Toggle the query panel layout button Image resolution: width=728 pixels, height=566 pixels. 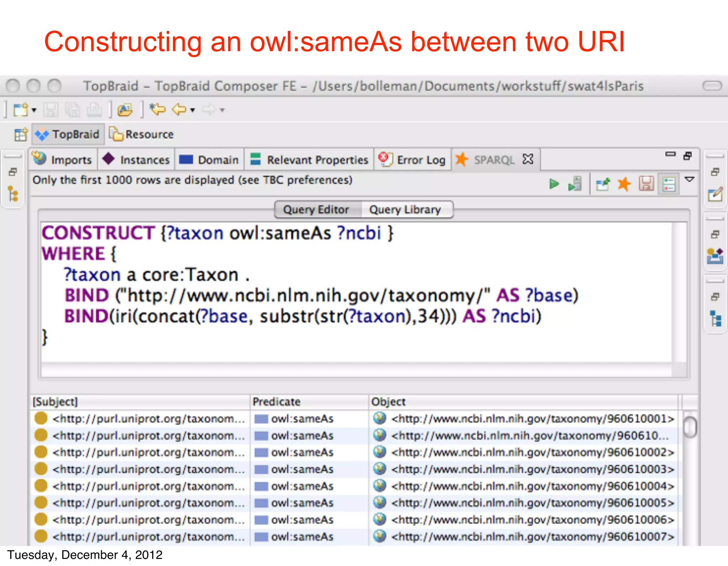tap(669, 184)
